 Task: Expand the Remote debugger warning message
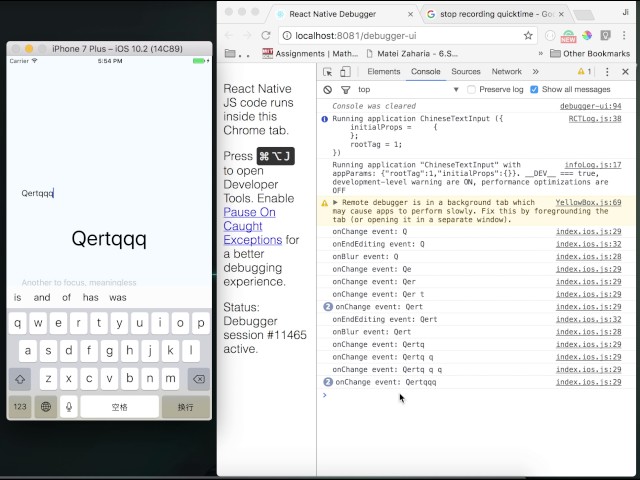point(336,202)
